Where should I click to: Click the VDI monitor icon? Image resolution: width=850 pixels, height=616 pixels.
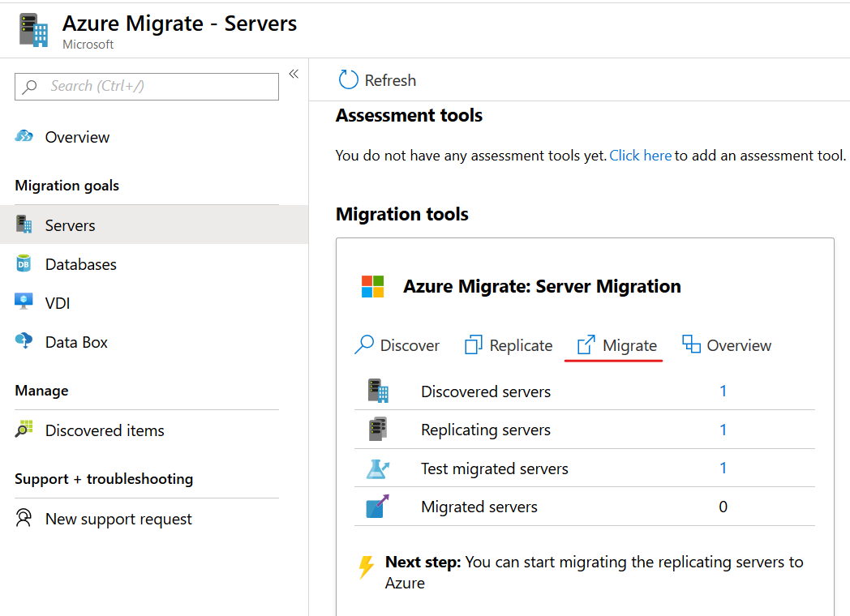coord(24,302)
